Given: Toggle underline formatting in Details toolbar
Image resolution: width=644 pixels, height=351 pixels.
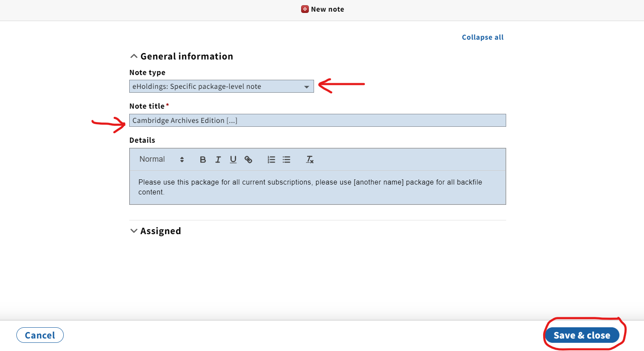Looking at the screenshot, I should click(233, 160).
